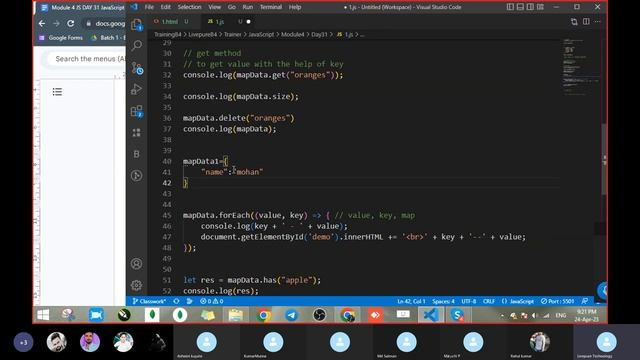640x360 pixels.
Task: Click the open changes icon in editor toolbar
Action: tap(574, 22)
